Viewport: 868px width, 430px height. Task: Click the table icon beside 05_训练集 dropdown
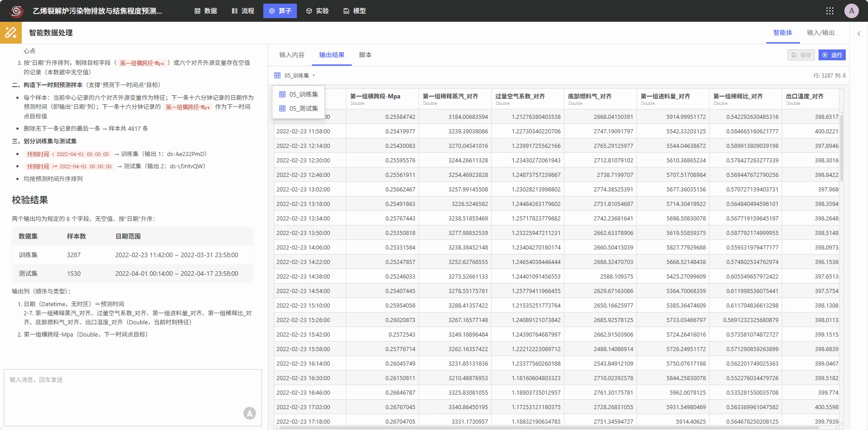point(277,75)
